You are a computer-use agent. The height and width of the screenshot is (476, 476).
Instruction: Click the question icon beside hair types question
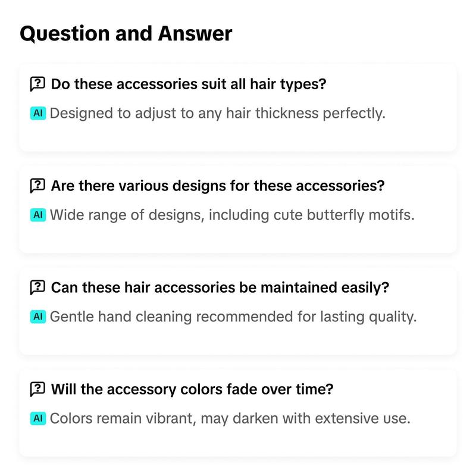pos(37,84)
